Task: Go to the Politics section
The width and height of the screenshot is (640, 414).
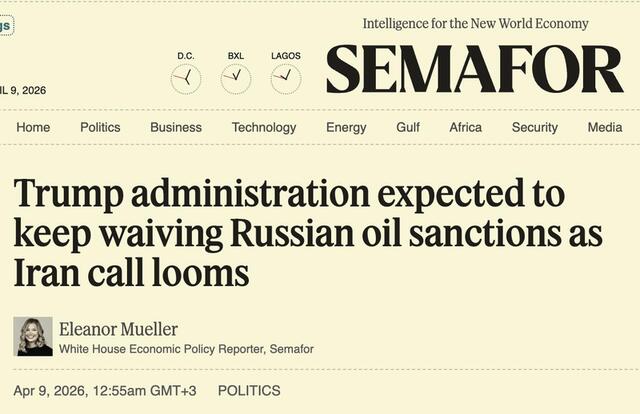Action: (x=100, y=127)
